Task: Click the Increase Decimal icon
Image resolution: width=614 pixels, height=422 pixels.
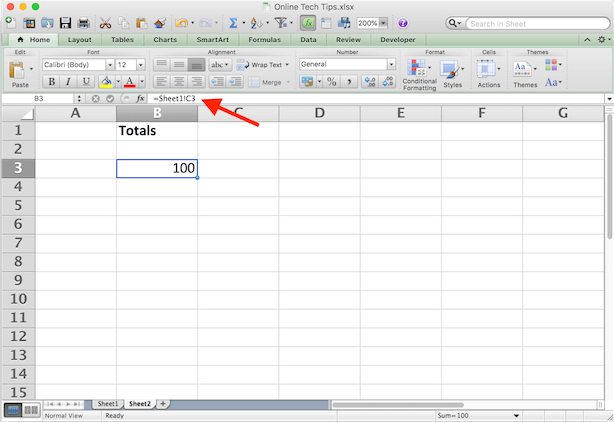Action: click(370, 82)
